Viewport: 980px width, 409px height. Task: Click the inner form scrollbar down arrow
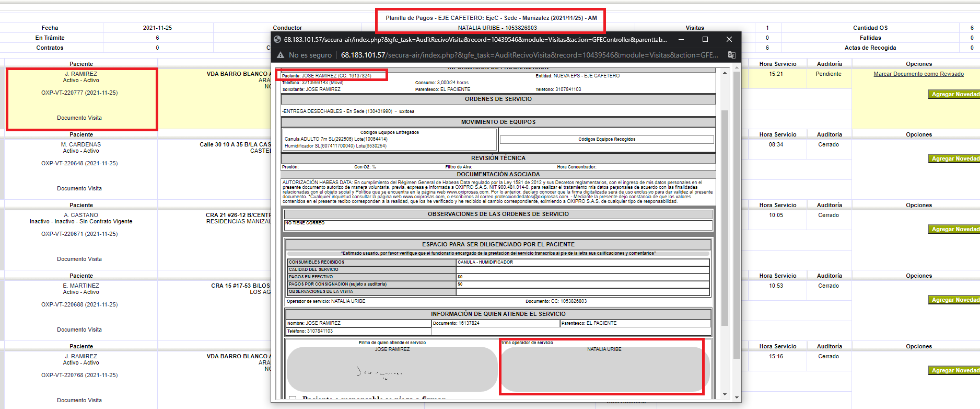point(725,394)
